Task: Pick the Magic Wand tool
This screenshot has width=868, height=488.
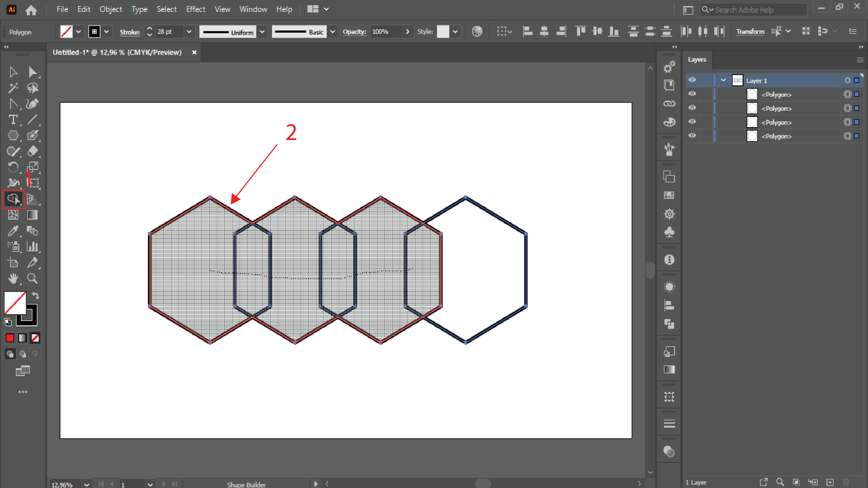Action: 13,88
